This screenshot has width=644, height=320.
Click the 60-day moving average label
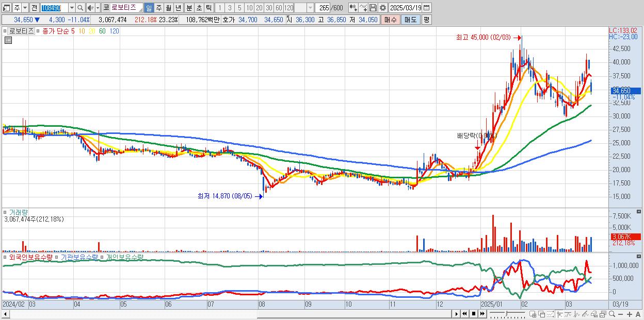pyautogui.click(x=102, y=31)
